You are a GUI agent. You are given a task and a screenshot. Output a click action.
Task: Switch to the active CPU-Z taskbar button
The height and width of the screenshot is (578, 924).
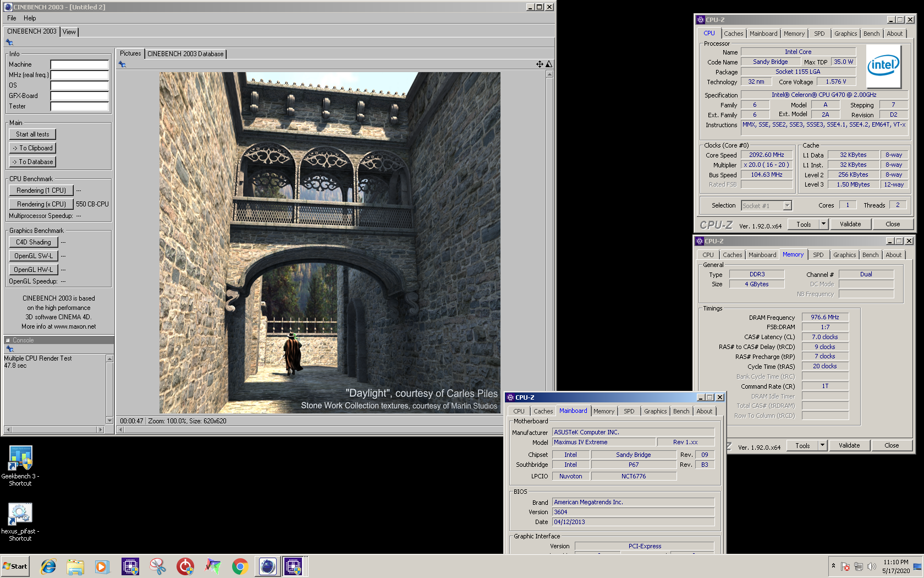coord(294,566)
